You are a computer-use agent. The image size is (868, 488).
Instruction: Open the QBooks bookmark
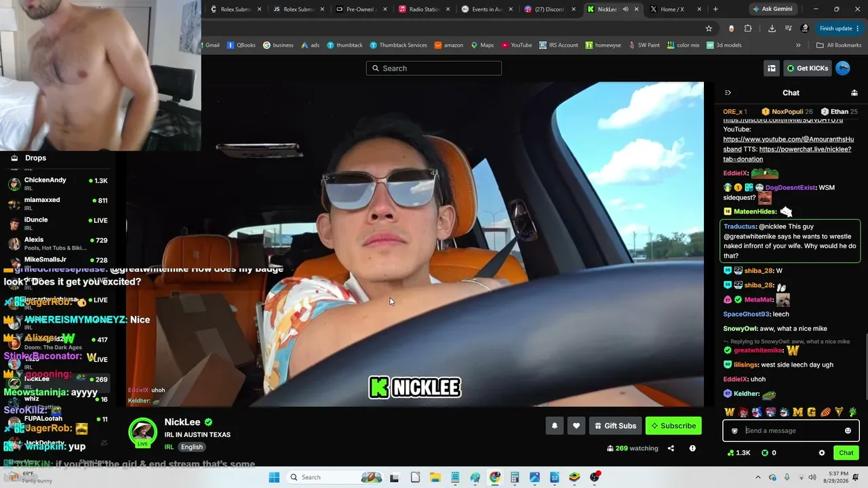pyautogui.click(x=241, y=45)
